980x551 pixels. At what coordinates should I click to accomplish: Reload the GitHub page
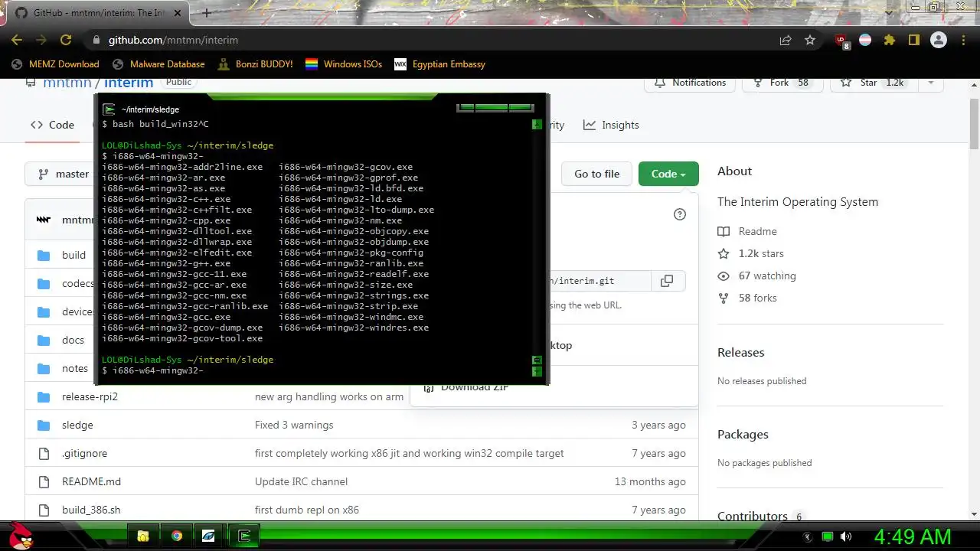pyautogui.click(x=66, y=40)
